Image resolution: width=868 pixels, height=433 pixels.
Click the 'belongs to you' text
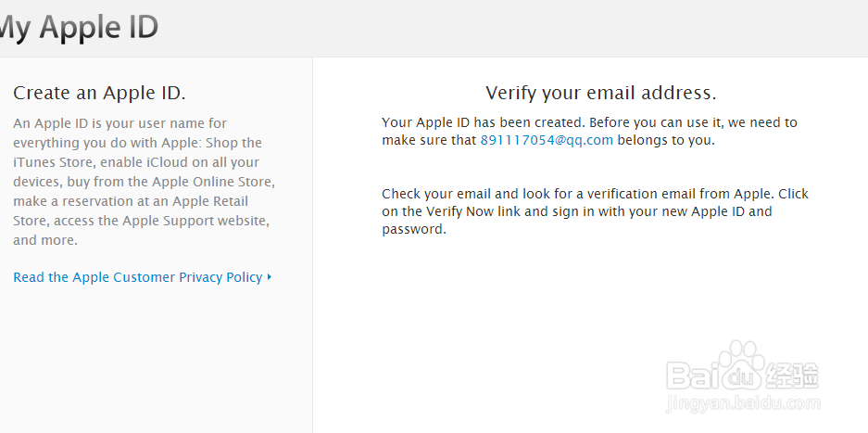(x=665, y=140)
